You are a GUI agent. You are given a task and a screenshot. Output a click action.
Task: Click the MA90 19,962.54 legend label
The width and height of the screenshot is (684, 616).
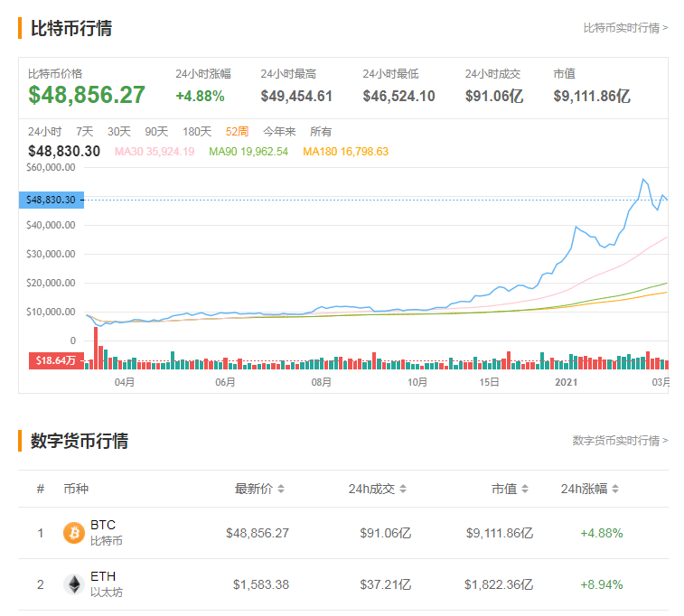[x=248, y=152]
